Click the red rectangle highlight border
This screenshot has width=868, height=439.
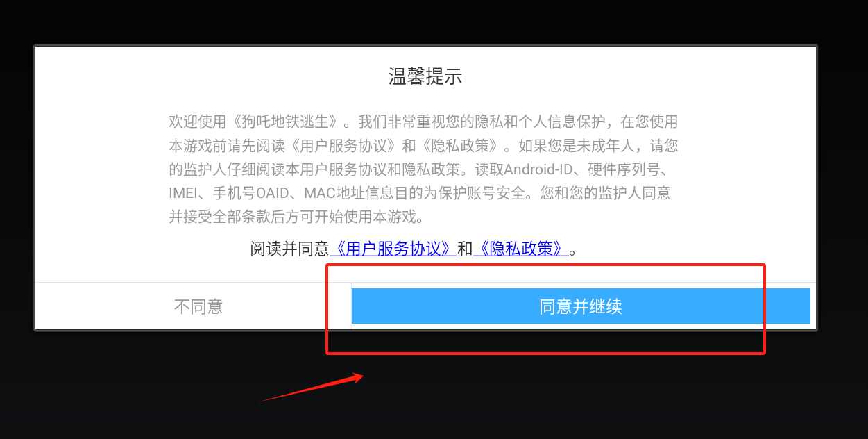(545, 265)
